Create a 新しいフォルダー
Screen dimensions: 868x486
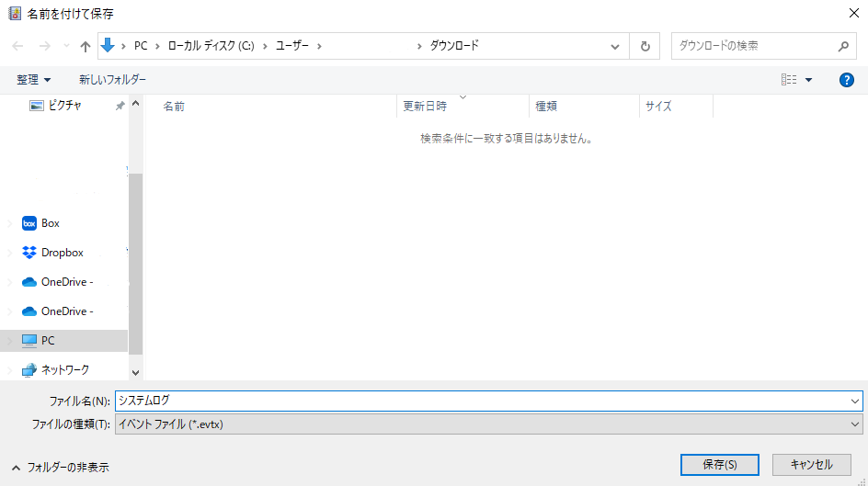click(112, 80)
